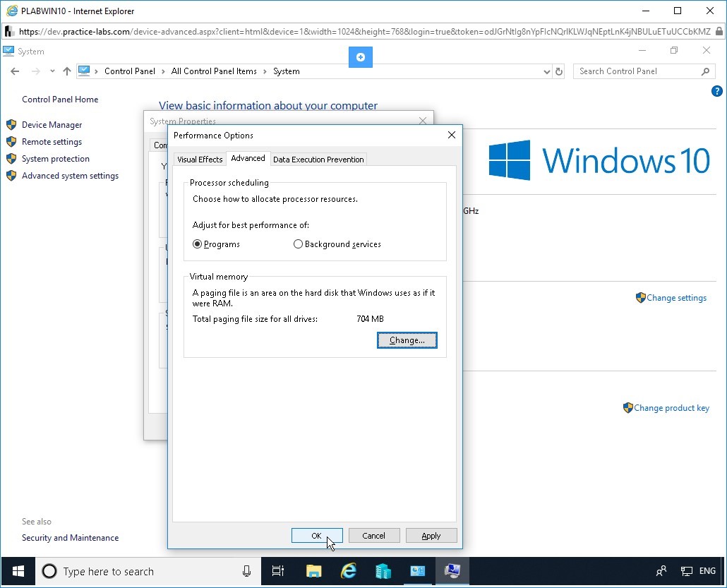Click the shield icon beside Change settings
Image resolution: width=727 pixels, height=588 pixels.
[x=640, y=298]
